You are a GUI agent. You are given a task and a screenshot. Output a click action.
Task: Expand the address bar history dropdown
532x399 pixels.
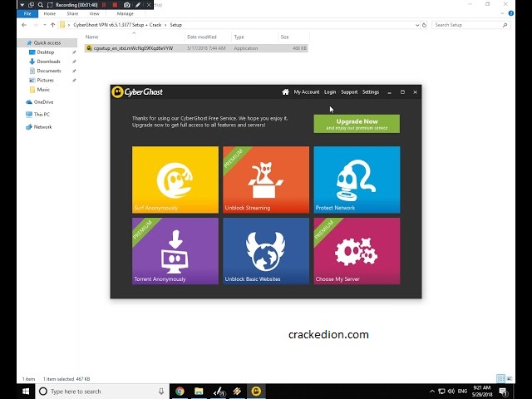417,25
